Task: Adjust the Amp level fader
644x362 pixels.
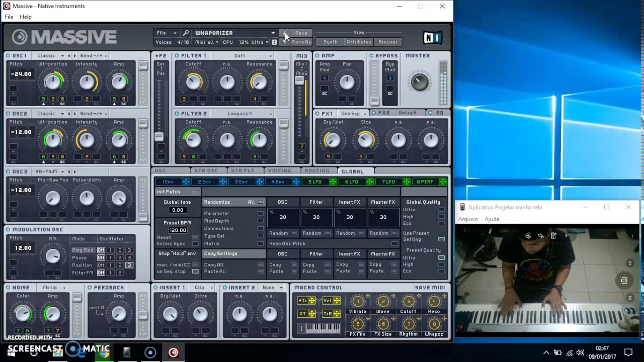Action: pos(374,101)
